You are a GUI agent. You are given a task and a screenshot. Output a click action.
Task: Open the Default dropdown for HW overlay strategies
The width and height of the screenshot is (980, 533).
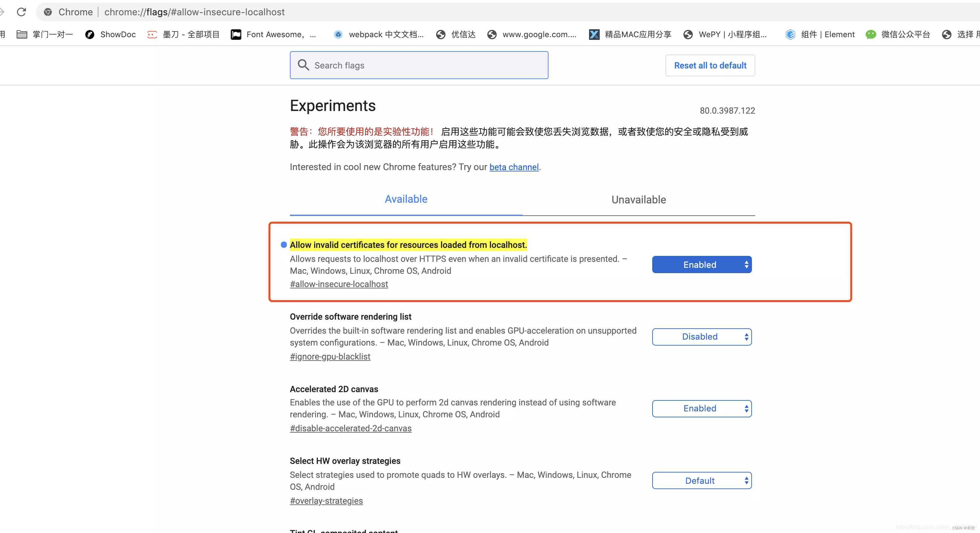pos(701,480)
